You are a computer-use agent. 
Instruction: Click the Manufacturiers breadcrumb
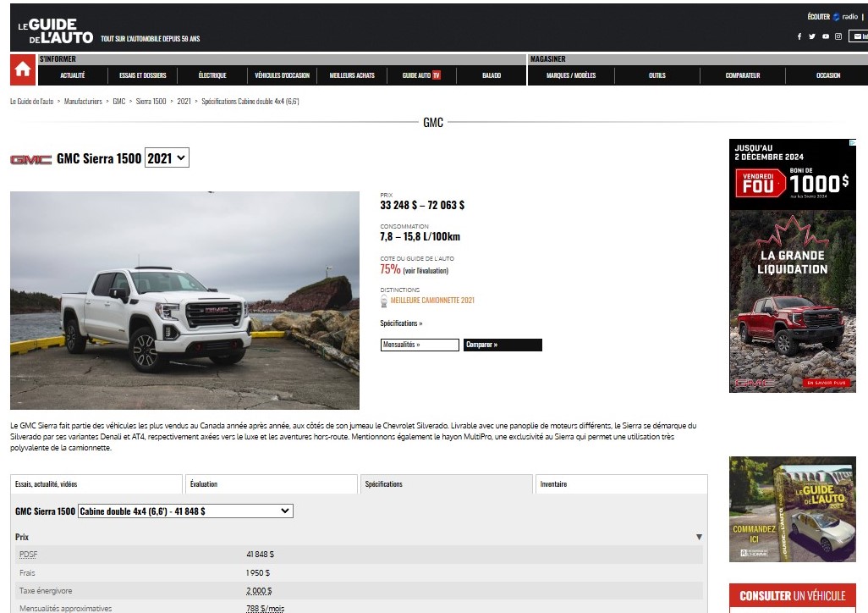point(83,102)
